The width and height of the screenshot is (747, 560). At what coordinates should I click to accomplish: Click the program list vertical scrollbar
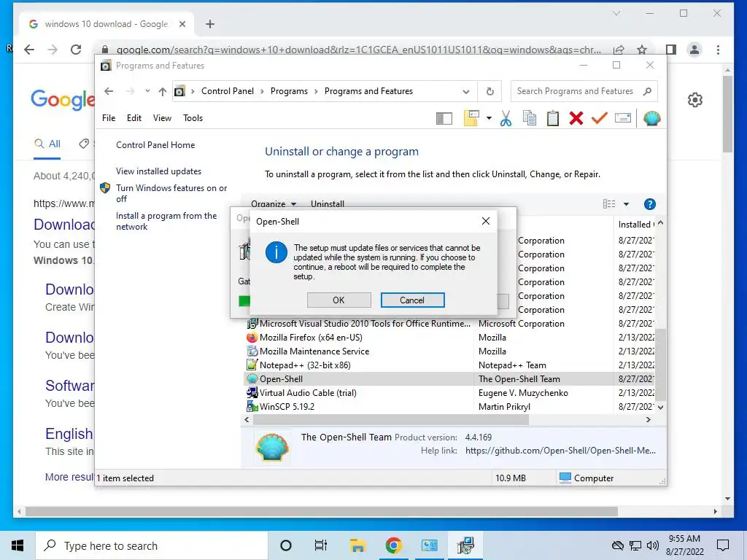pyautogui.click(x=660, y=365)
